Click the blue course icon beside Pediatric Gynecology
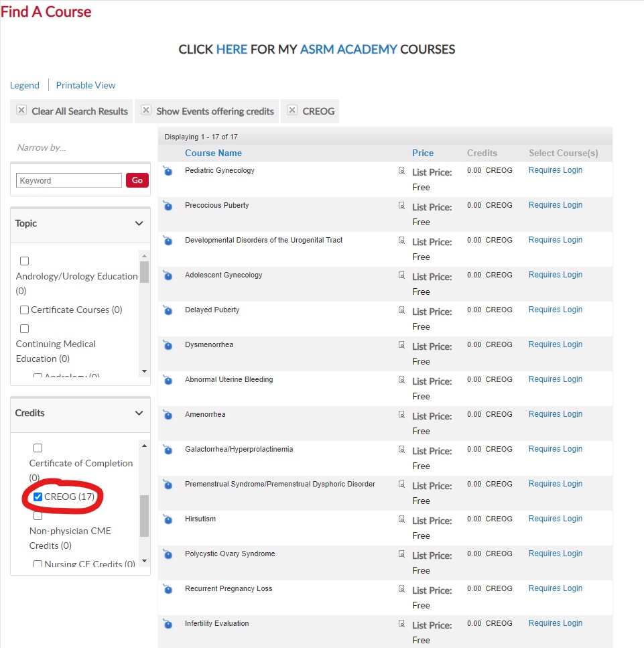Viewport: 644px width, 648px height. pyautogui.click(x=168, y=171)
